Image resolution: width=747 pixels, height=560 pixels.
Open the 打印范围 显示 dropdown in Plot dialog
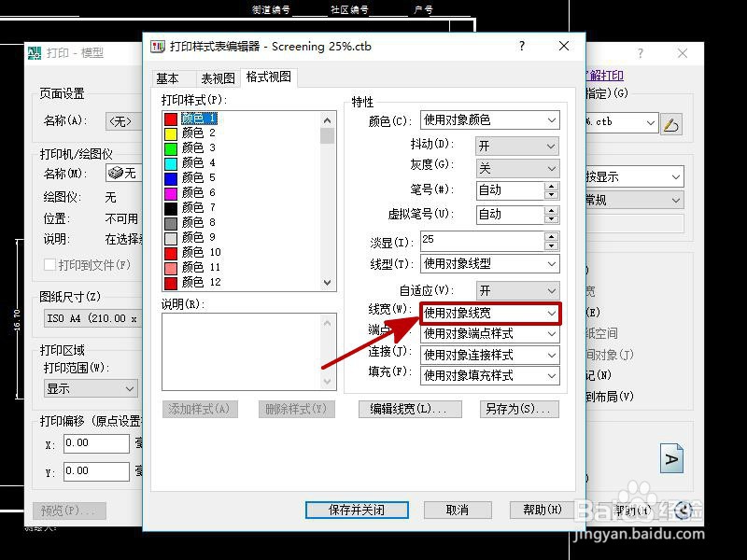(x=91, y=388)
